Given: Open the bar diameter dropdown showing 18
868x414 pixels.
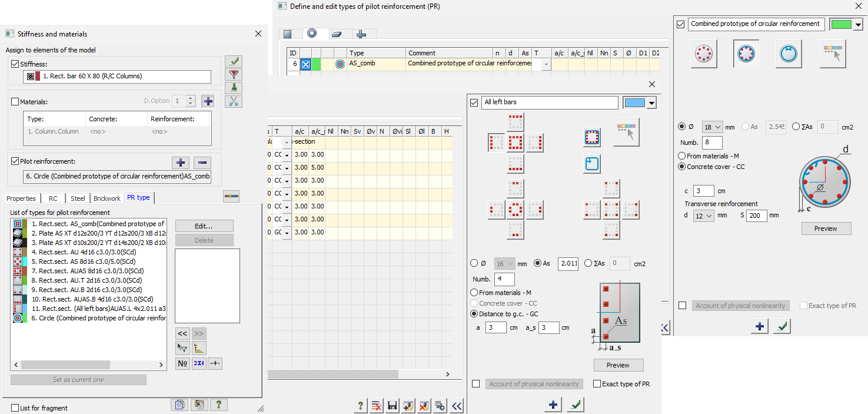Looking at the screenshot, I should 713,127.
